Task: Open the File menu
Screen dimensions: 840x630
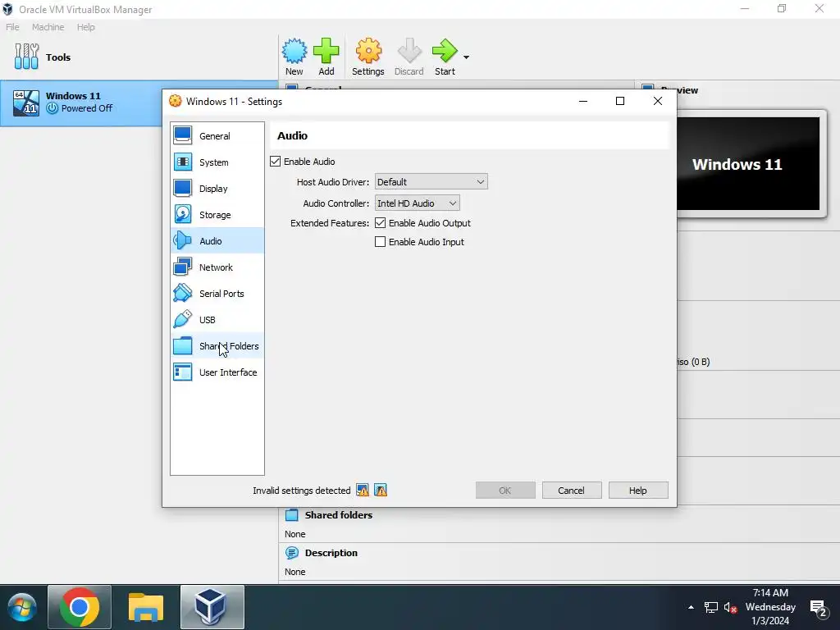Action: 12,27
